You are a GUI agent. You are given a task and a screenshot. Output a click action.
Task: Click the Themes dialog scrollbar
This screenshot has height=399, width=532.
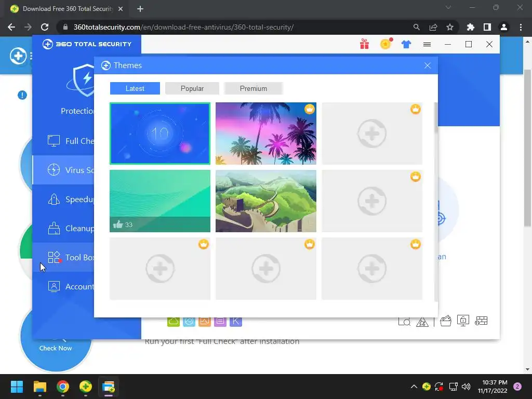click(x=436, y=117)
